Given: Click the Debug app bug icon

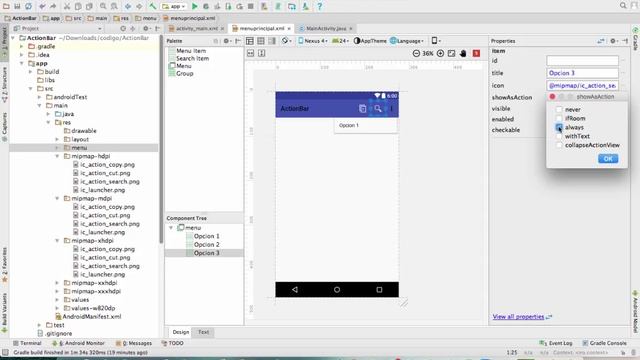Looking at the screenshot, I should [x=206, y=6].
